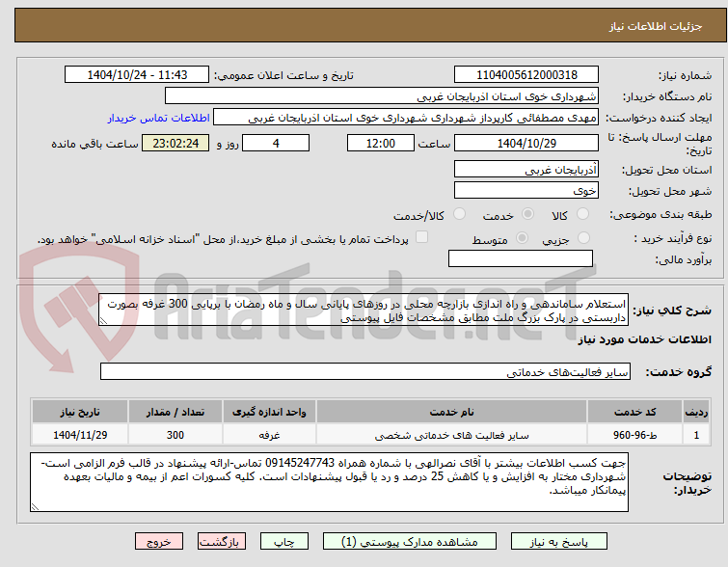728x567 pixels.
Task: Select the جزیی purchase type radio
Action: [x=583, y=238]
